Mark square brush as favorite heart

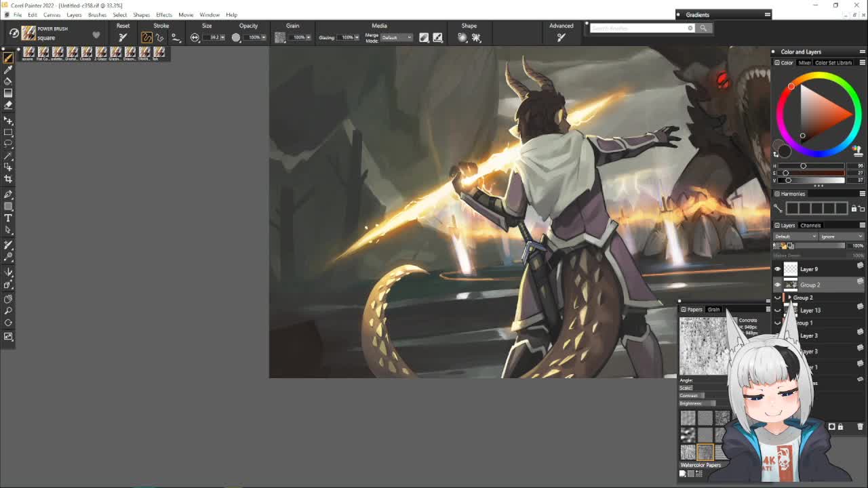click(96, 35)
